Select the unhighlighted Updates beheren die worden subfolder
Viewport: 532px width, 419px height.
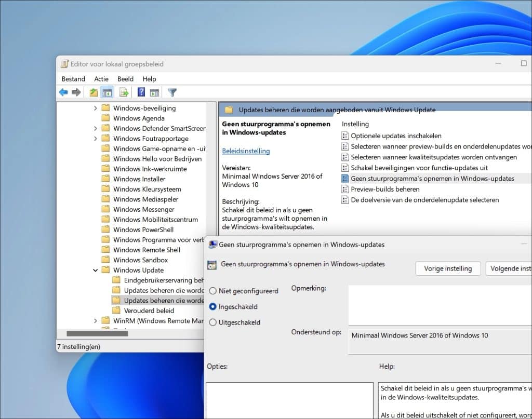pos(164,290)
